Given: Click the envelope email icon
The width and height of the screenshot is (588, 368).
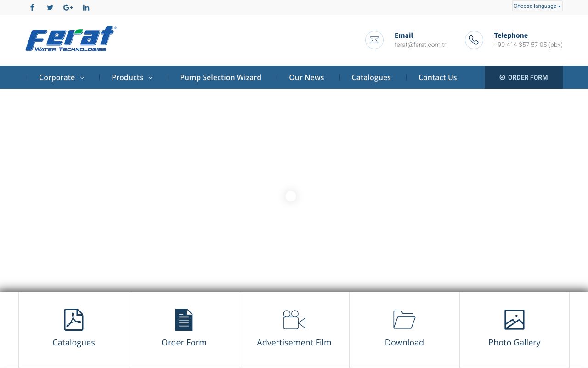Looking at the screenshot, I should [374, 40].
